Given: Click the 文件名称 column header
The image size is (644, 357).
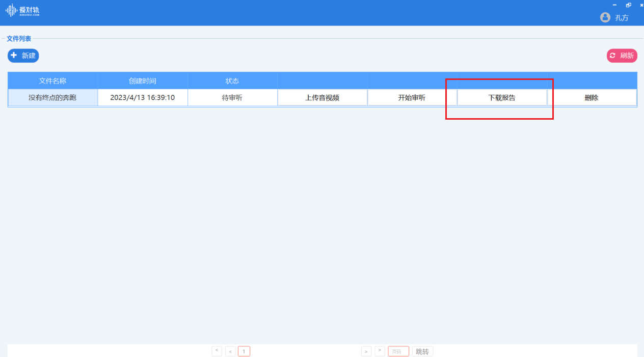Looking at the screenshot, I should click(52, 80).
